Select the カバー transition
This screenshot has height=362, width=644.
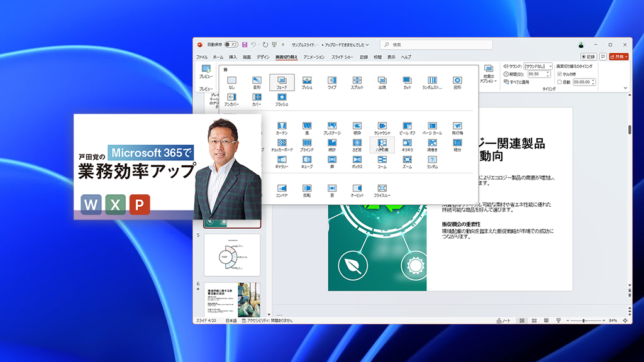tap(257, 99)
